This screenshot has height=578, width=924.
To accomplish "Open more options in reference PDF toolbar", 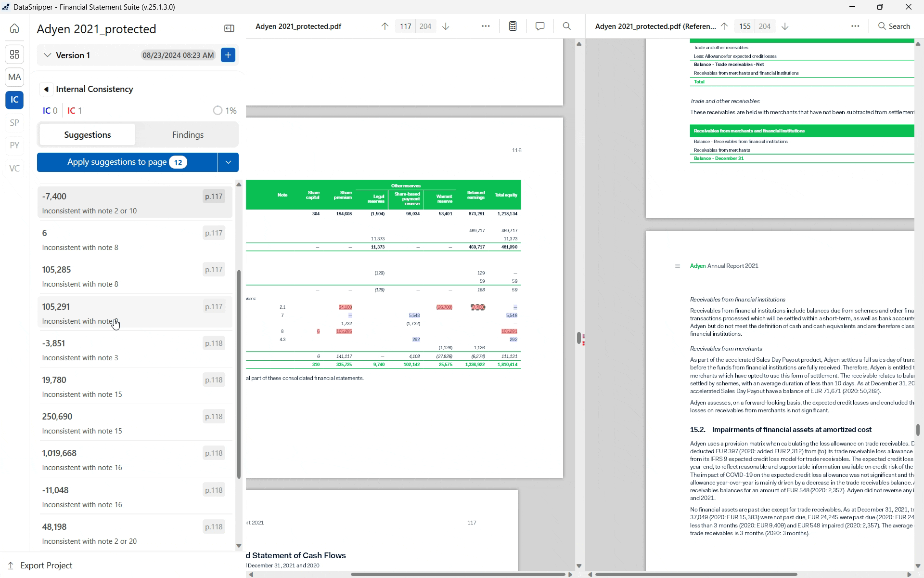I will (855, 26).
